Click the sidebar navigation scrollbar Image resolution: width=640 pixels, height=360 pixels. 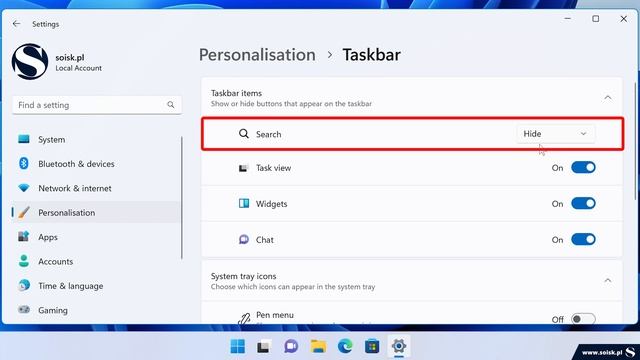(x=182, y=198)
